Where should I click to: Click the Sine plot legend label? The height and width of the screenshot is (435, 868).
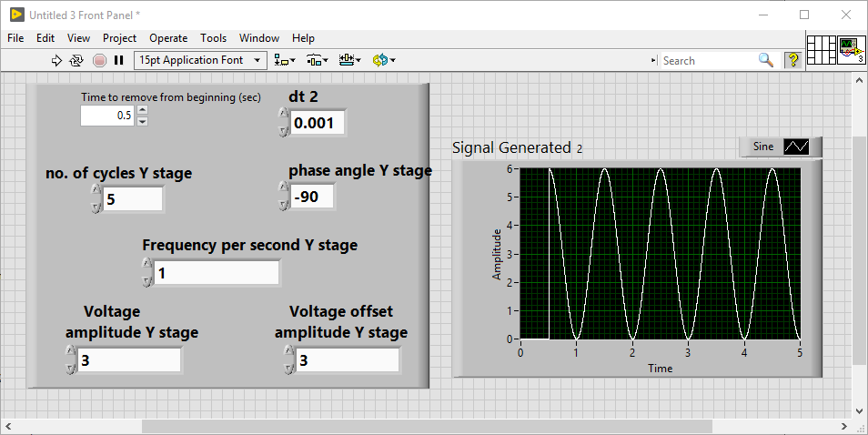click(x=762, y=147)
